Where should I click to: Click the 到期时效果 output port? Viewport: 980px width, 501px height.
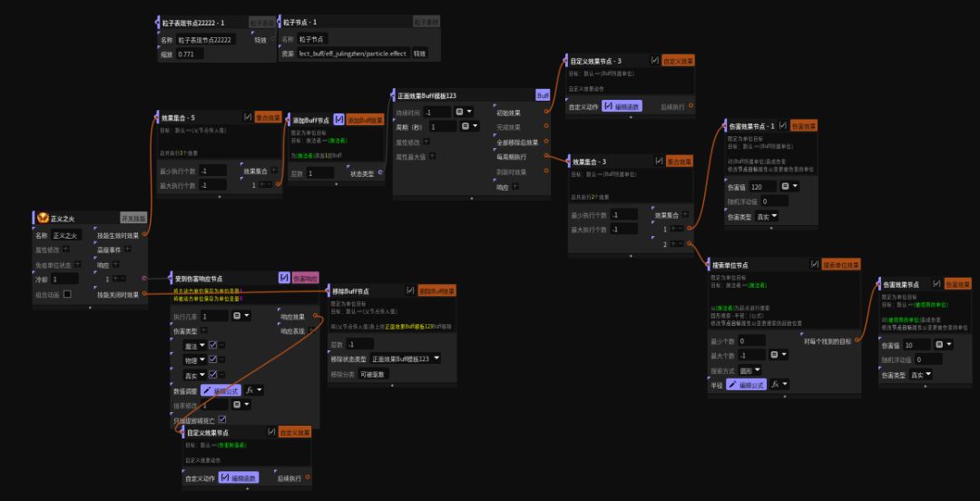547,171
